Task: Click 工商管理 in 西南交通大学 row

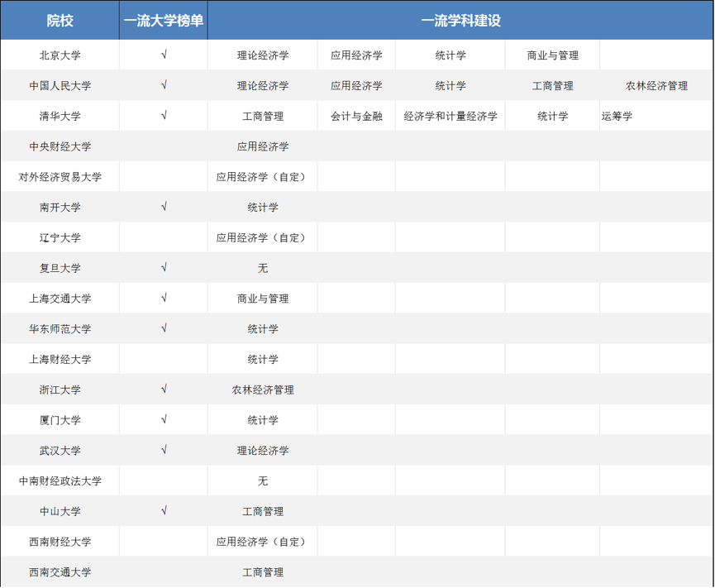Action: [x=263, y=572]
